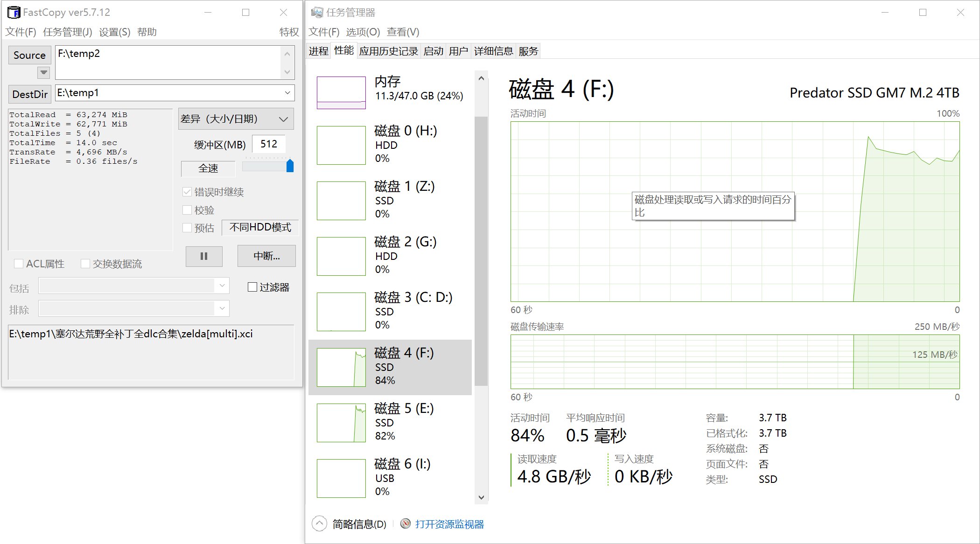Open the 排除 exclude filter dropdown
The width and height of the screenshot is (980, 544).
click(x=222, y=308)
